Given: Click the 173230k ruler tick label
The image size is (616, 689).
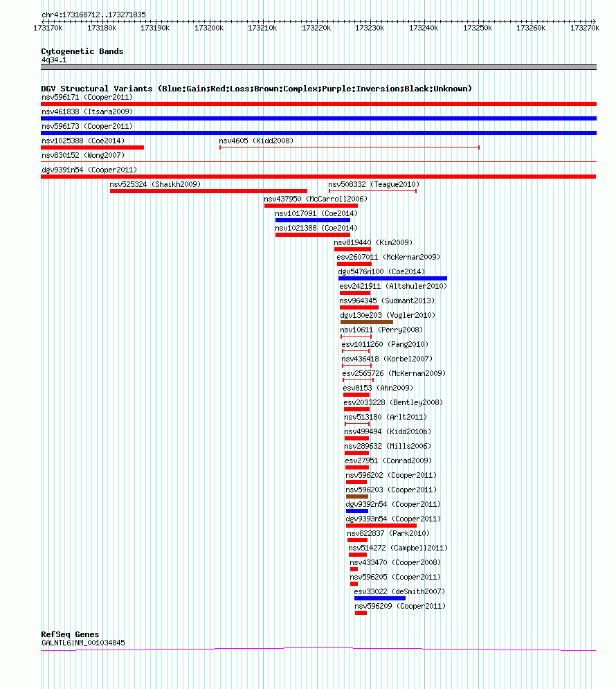Looking at the screenshot, I should 370,28.
